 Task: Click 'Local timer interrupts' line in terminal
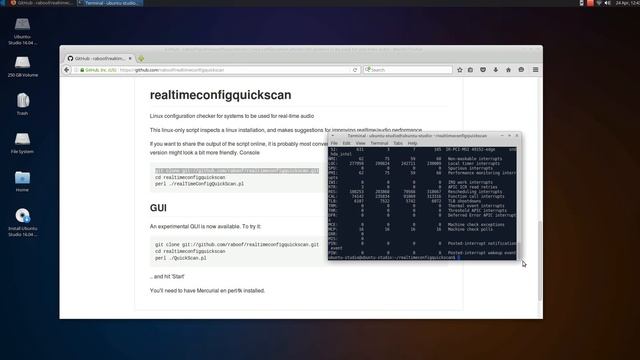473,163
